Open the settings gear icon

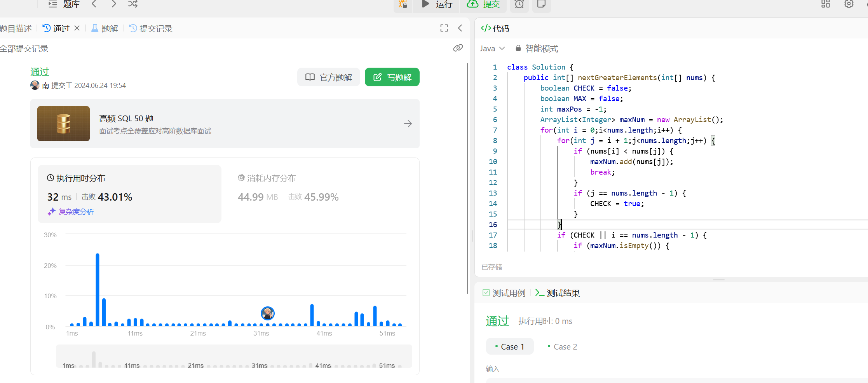tap(849, 4)
